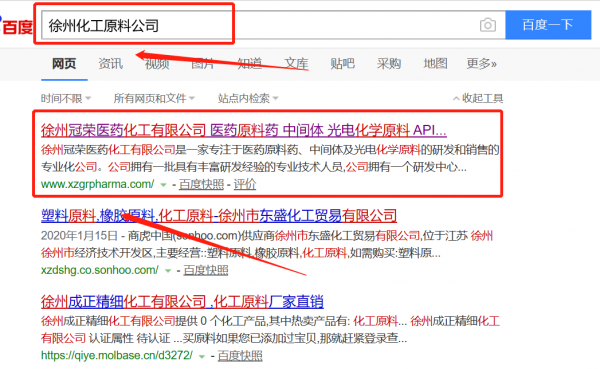Click the 百度一下 search button
Screen dimensions: 600x369
[x=548, y=25]
